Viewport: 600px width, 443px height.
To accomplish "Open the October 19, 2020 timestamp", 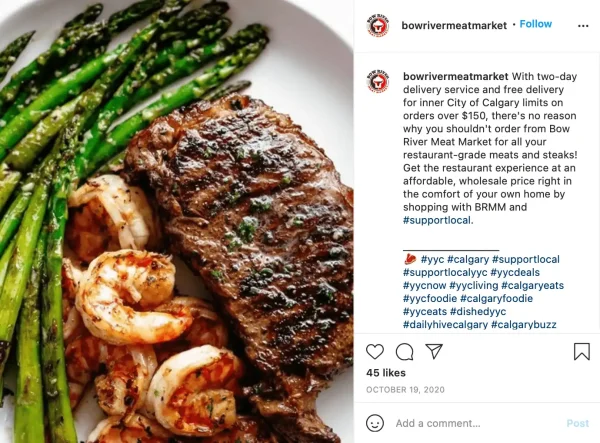I will [x=405, y=390].
